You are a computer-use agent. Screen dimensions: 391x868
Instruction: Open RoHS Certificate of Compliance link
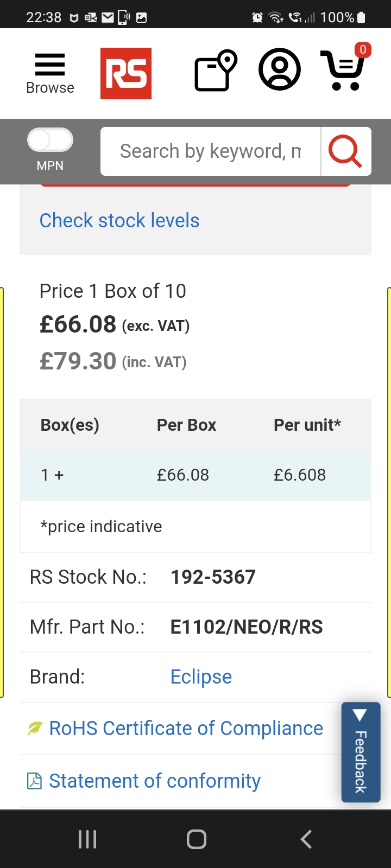[x=186, y=729]
